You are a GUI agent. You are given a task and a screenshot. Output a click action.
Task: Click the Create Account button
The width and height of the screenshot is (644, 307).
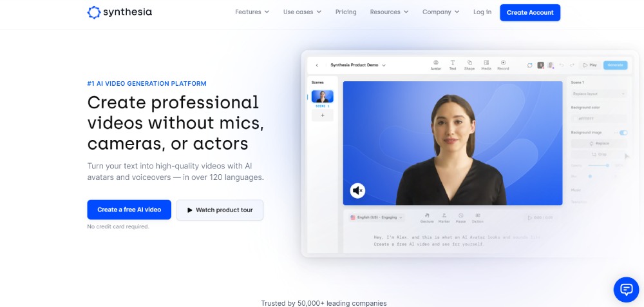(x=530, y=12)
